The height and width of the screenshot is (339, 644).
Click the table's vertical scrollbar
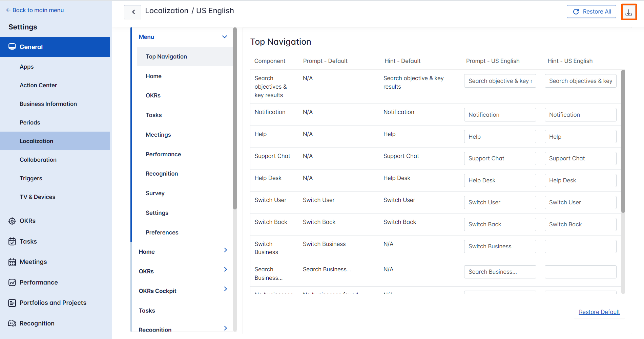coord(623,141)
